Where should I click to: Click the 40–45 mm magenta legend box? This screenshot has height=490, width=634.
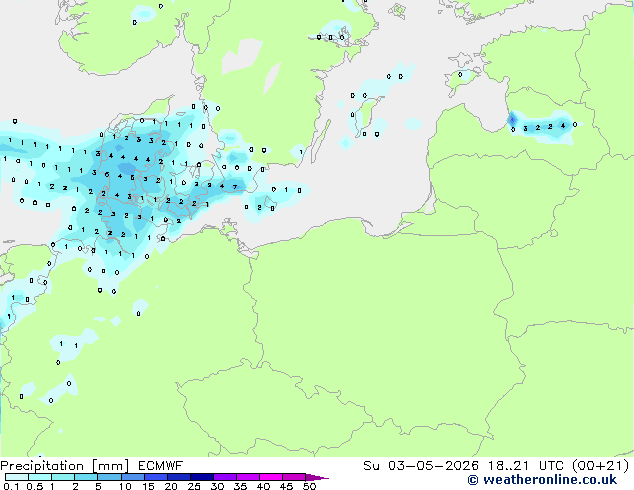click(271, 477)
